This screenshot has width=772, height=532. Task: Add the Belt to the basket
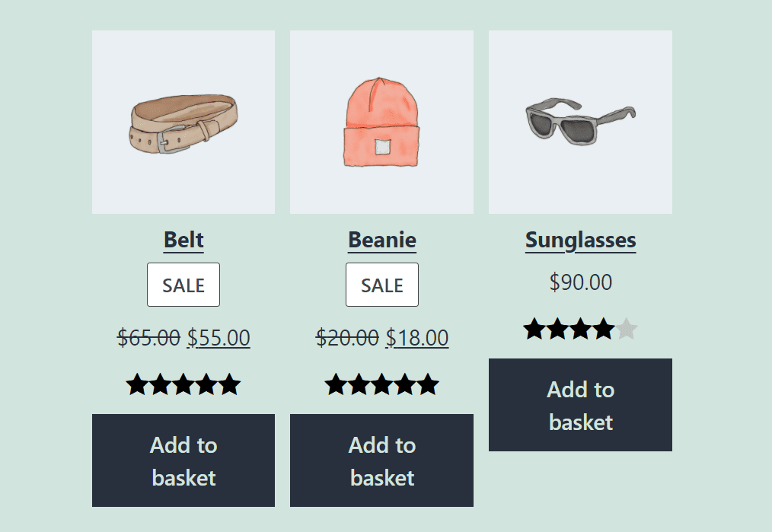[183, 460]
